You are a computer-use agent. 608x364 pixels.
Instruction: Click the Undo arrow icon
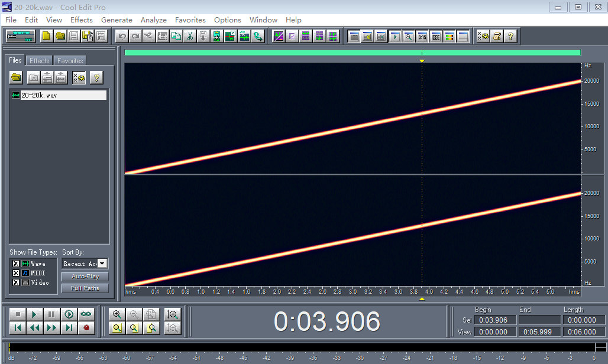122,37
